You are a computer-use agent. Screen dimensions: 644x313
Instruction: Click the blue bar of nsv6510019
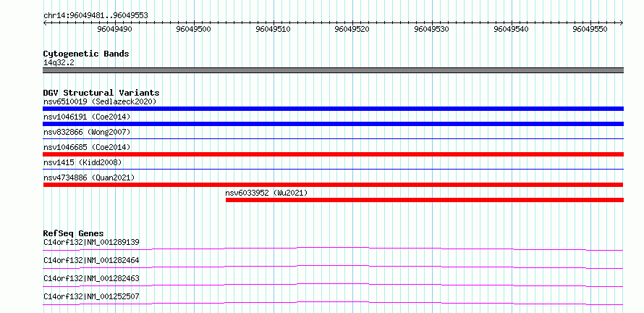pyautogui.click(x=333, y=109)
